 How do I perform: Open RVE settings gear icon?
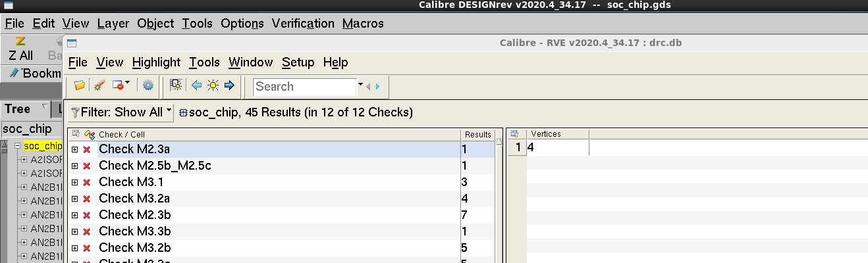pos(148,85)
